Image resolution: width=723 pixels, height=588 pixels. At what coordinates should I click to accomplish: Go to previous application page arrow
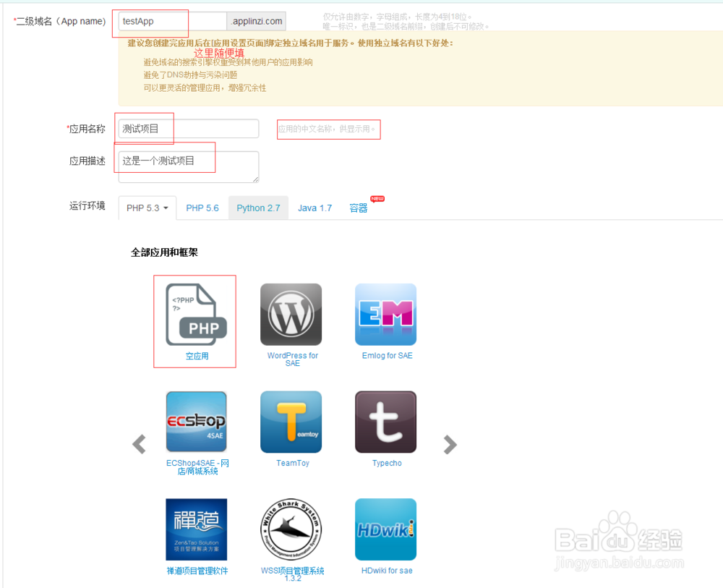coord(139,445)
